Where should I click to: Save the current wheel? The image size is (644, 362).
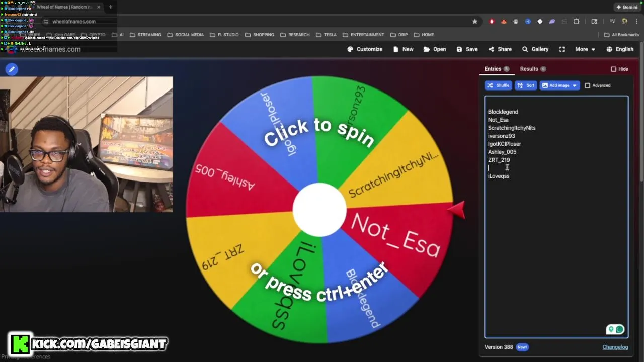click(x=467, y=49)
